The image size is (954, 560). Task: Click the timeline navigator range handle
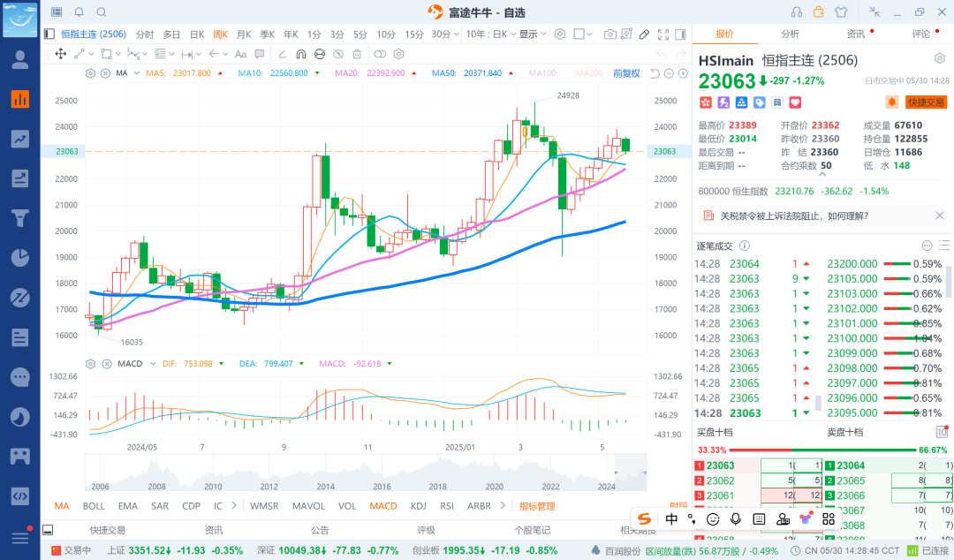pos(617,472)
